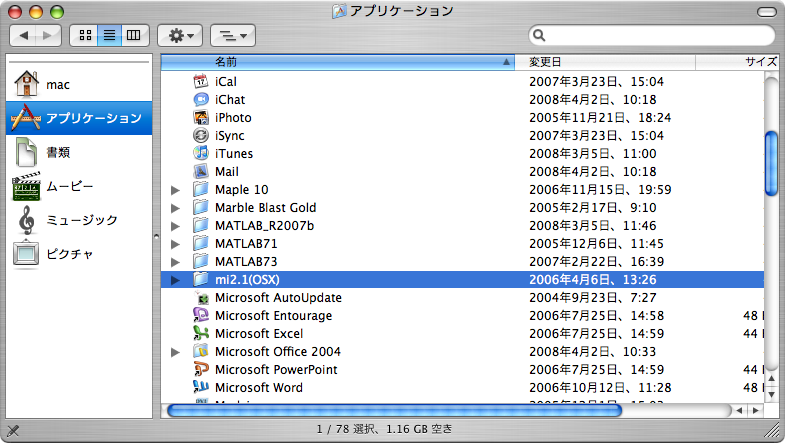Click status text 1 / 78 選択、1.16 GB 空き

pyautogui.click(x=384, y=429)
